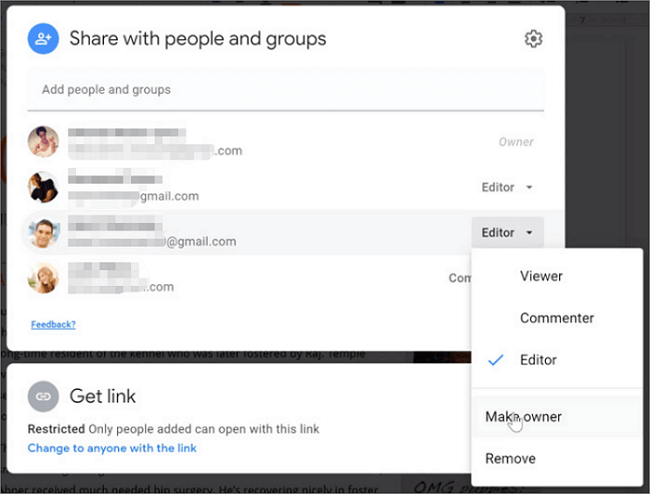Click the add people icon in header
The image size is (650, 494).
(x=43, y=39)
